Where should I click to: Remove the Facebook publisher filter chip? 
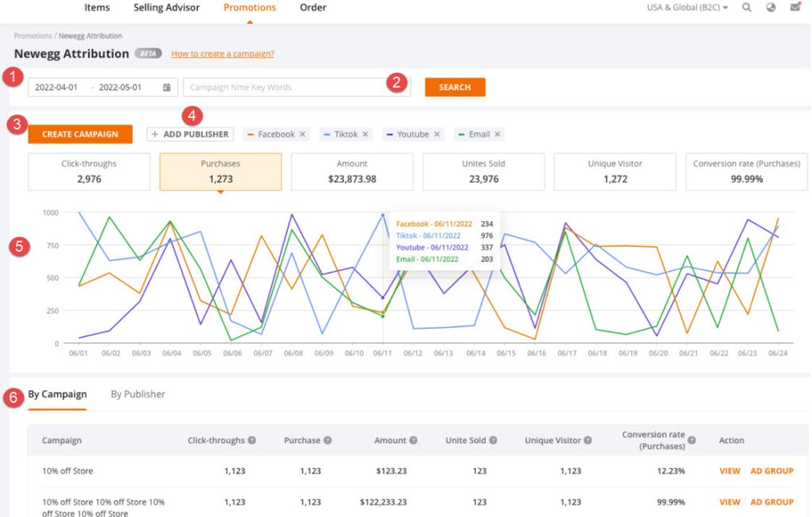pos(302,134)
